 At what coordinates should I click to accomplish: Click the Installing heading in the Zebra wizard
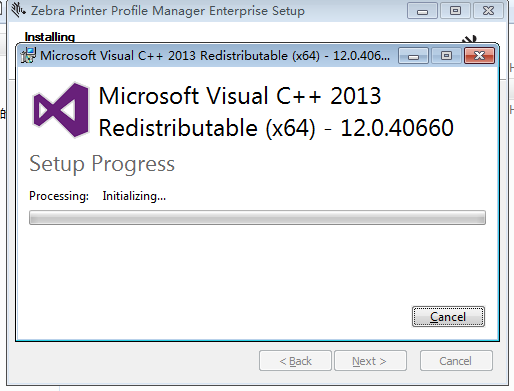pos(50,37)
